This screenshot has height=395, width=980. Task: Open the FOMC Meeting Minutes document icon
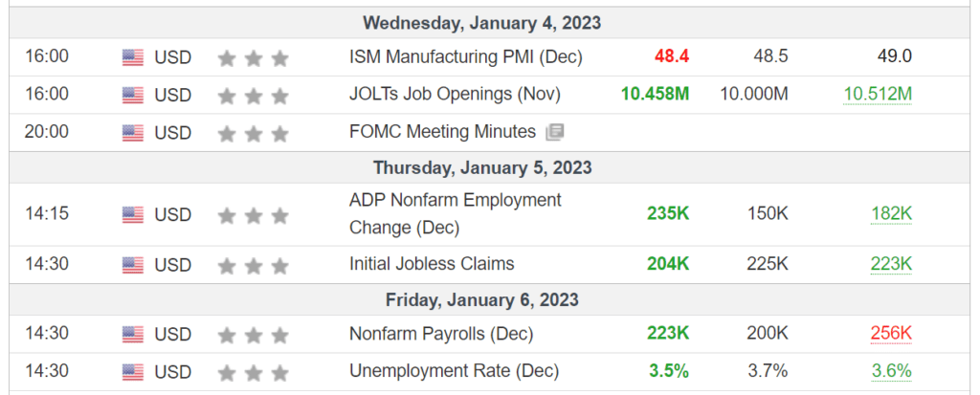[x=554, y=132]
